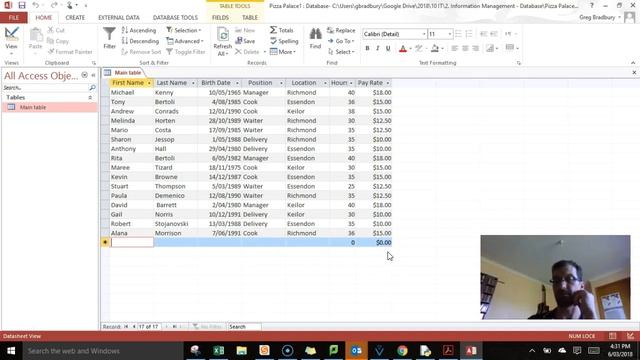Open Go To dropdown

[341, 41]
